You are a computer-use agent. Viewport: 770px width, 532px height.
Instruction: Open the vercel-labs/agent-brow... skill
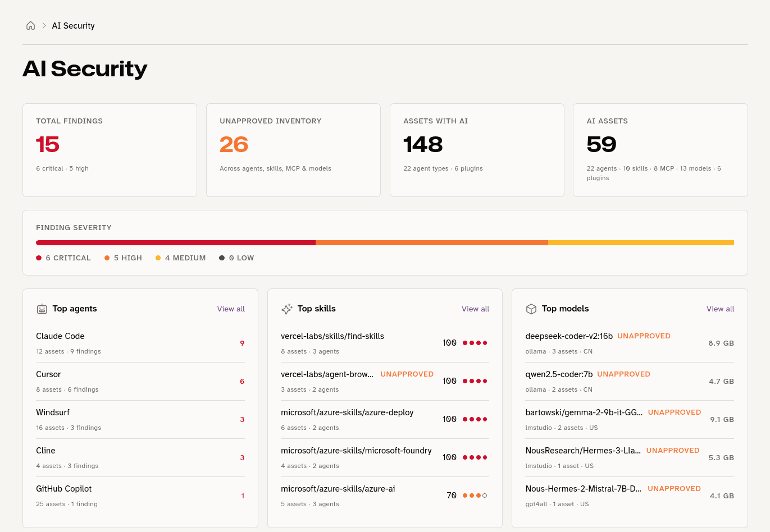327,374
